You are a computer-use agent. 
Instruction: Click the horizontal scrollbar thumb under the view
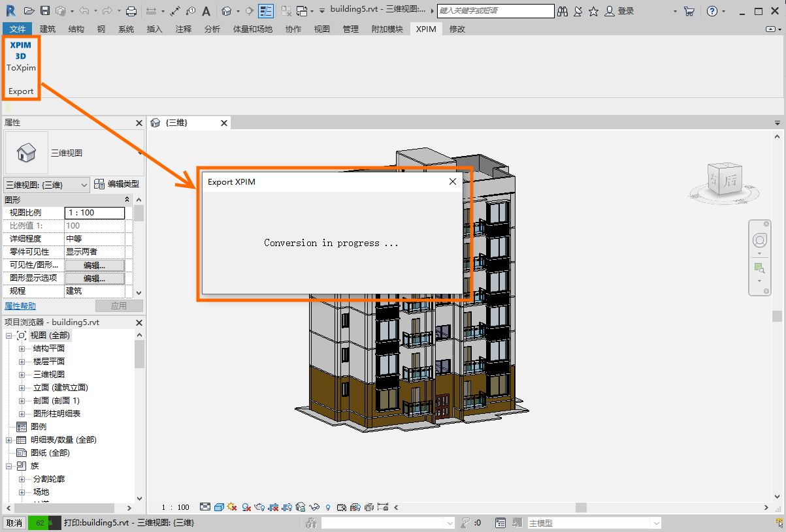pos(581,507)
